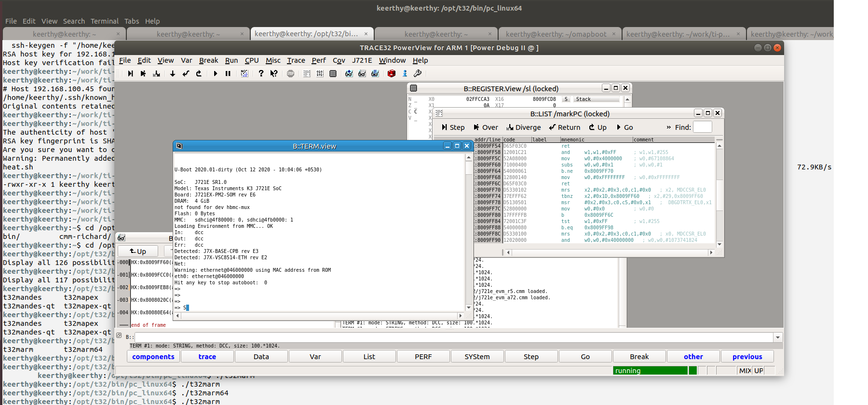The width and height of the screenshot is (868, 405).
Task: Click B::LIST vertical scrollbar up arrow
Action: tap(719, 145)
